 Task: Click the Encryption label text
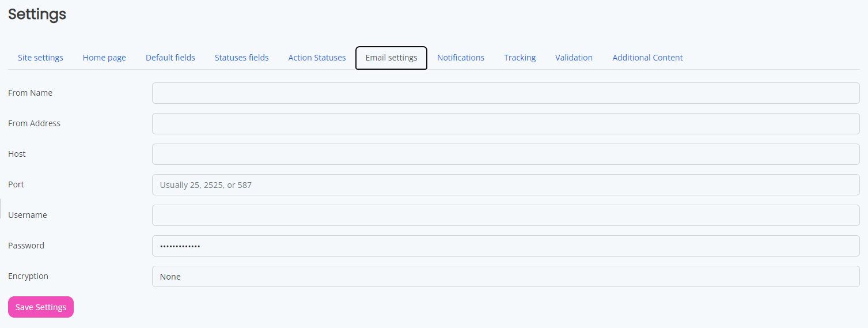pos(28,276)
